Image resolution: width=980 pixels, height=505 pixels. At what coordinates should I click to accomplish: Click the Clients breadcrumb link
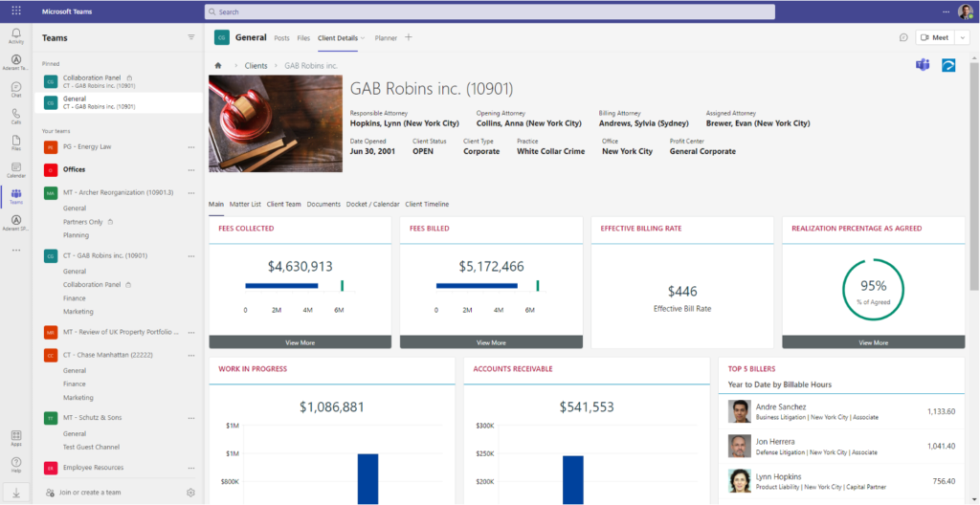(x=256, y=66)
